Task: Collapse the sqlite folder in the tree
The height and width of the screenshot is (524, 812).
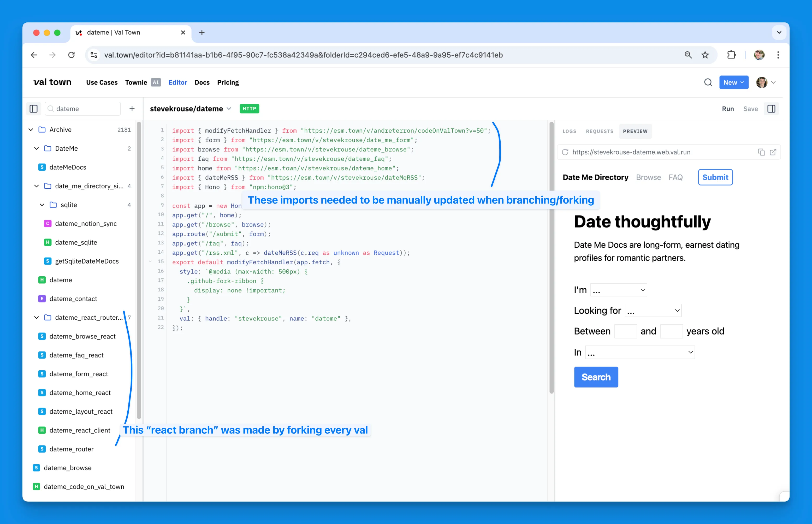Action: (x=42, y=205)
